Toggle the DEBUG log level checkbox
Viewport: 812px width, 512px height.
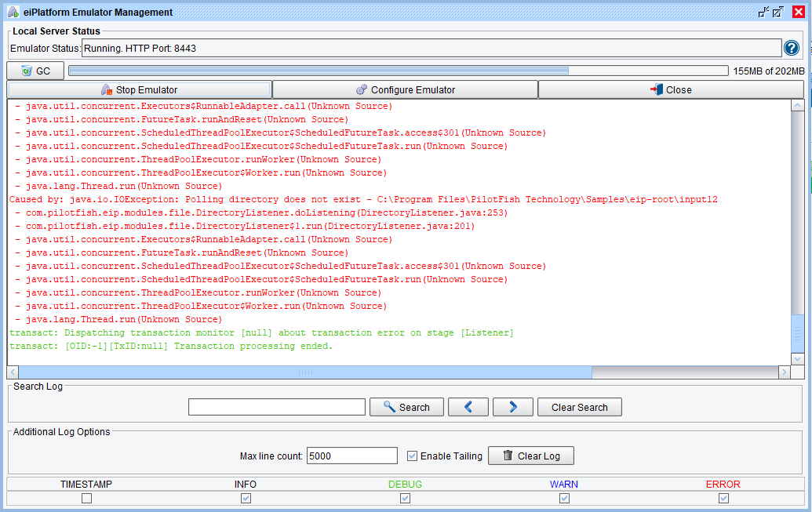405,498
